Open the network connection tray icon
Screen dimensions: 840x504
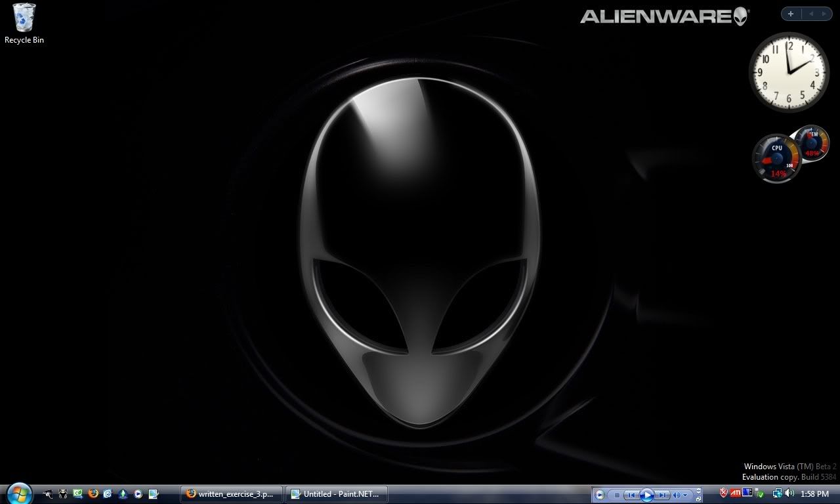778,493
